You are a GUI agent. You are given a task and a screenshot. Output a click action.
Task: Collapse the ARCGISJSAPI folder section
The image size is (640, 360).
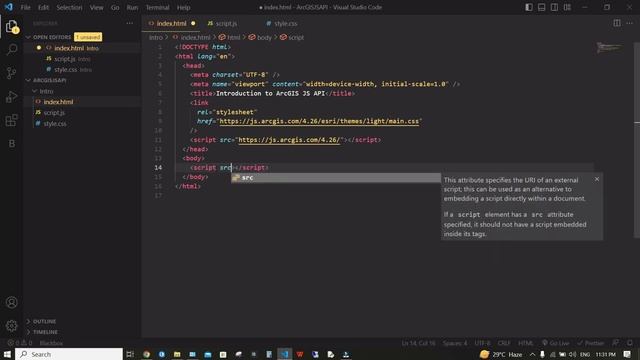(49, 80)
